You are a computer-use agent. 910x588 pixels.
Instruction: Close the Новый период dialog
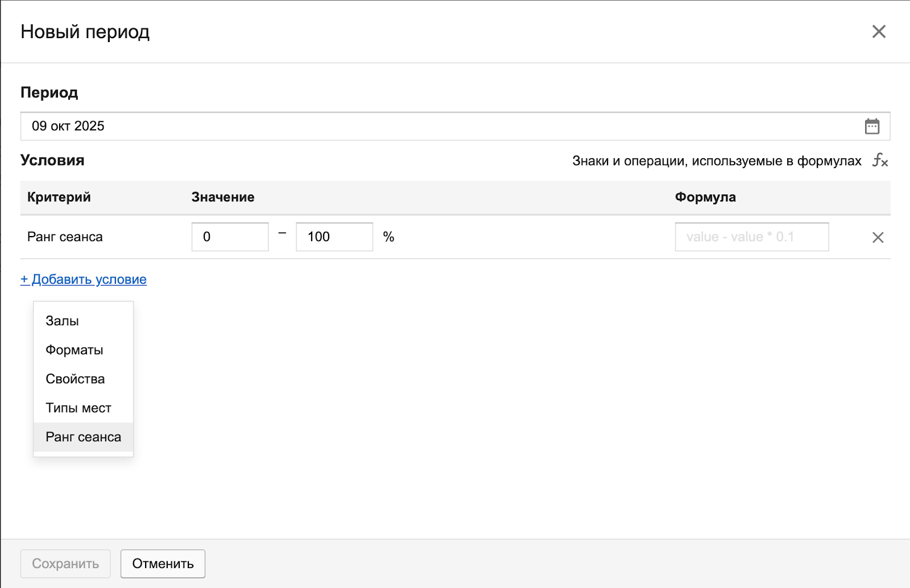pos(879,32)
